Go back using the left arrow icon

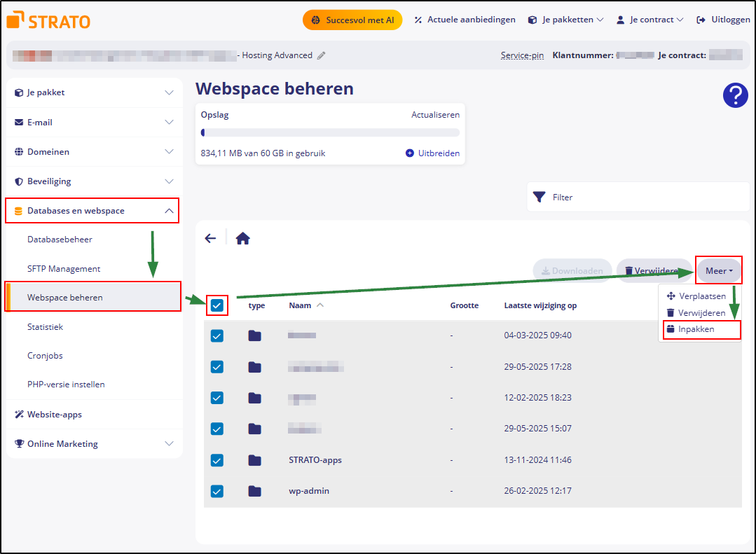[x=210, y=238]
